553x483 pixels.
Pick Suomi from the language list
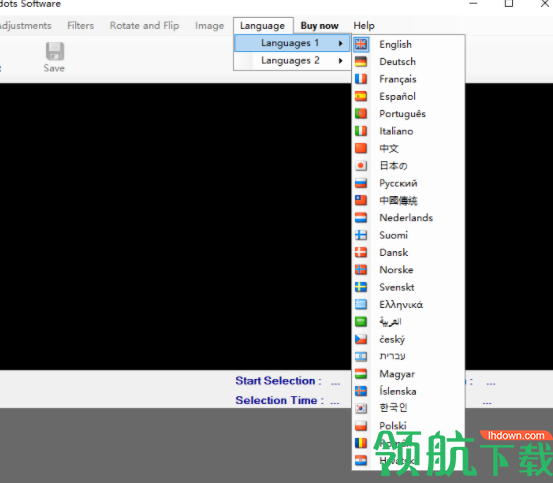tap(408, 235)
